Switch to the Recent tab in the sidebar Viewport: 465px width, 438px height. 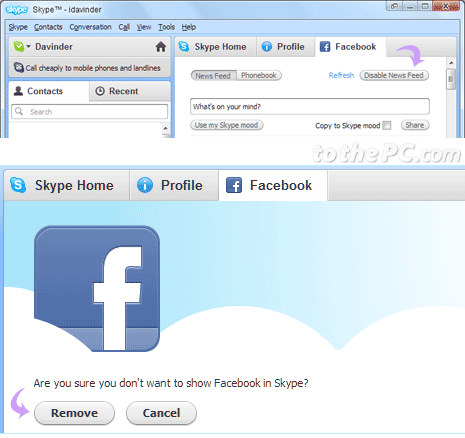130,91
